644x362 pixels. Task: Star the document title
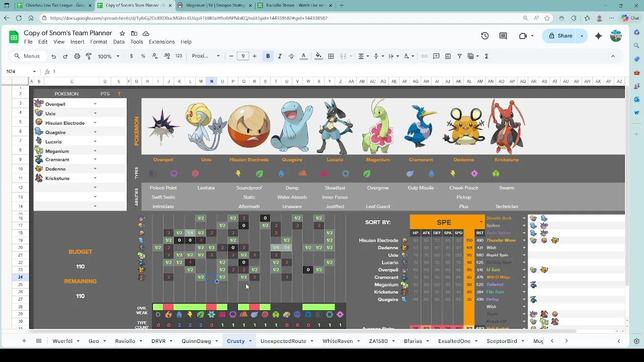click(122, 33)
